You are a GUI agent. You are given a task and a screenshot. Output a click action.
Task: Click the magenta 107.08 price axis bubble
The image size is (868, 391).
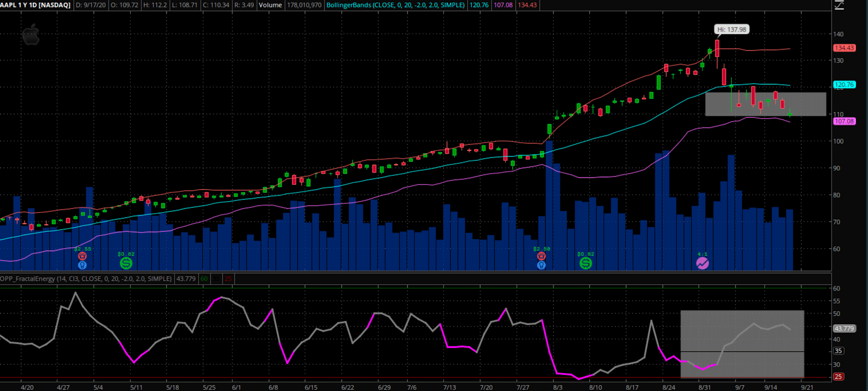pyautogui.click(x=844, y=121)
